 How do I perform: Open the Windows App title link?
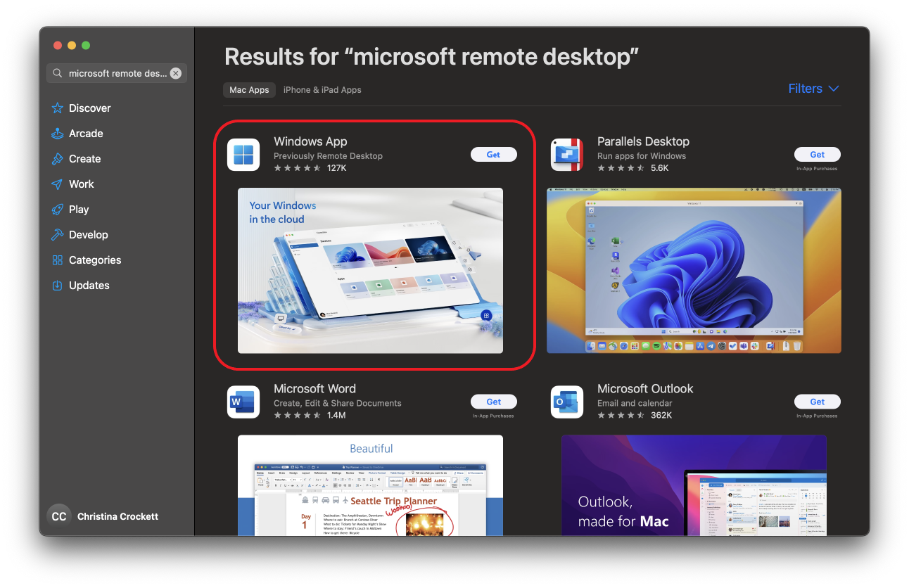(310, 141)
